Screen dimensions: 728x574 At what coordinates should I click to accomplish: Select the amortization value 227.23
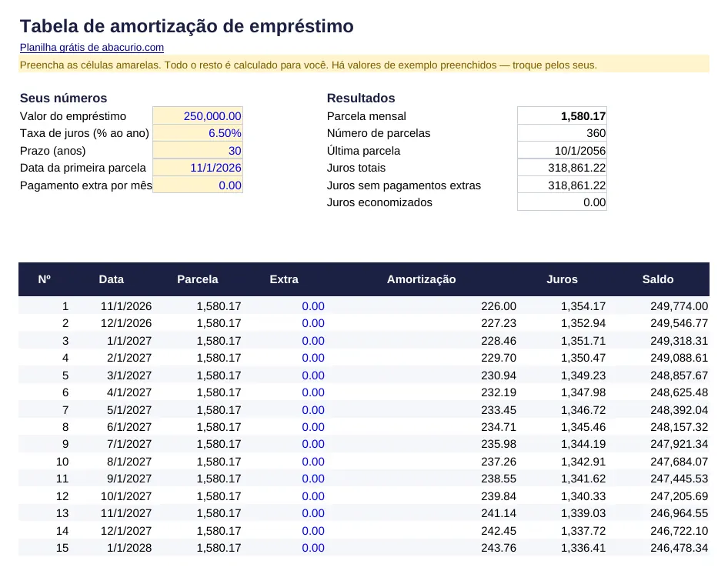tap(498, 323)
